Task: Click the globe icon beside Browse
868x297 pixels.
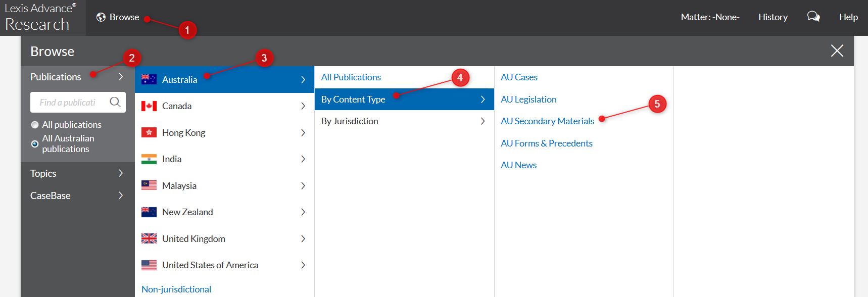Action: [101, 17]
